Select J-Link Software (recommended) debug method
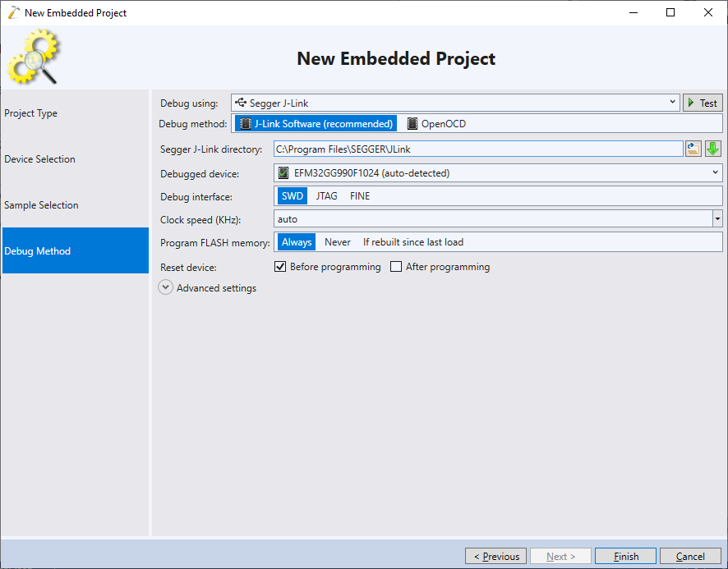Screen dimensions: 728x569 (x=316, y=124)
